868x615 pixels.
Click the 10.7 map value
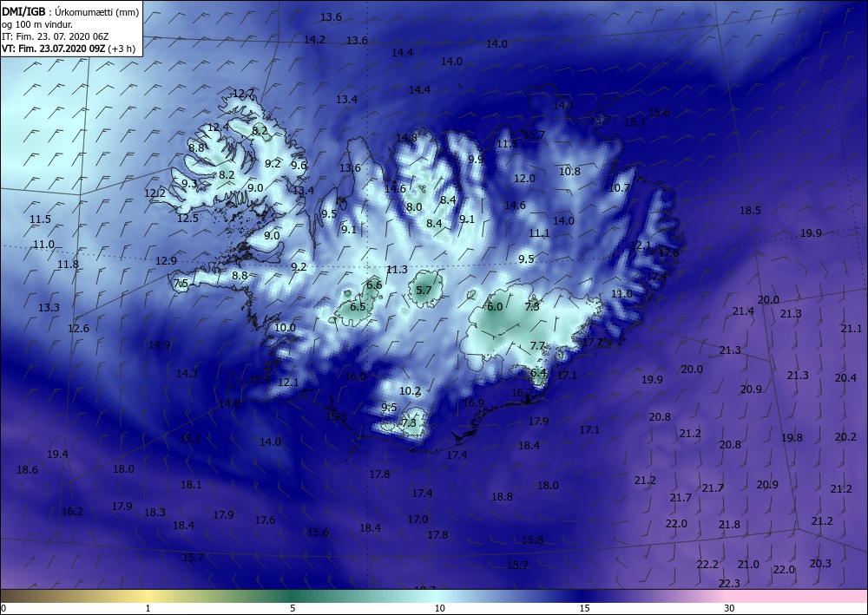[619, 187]
